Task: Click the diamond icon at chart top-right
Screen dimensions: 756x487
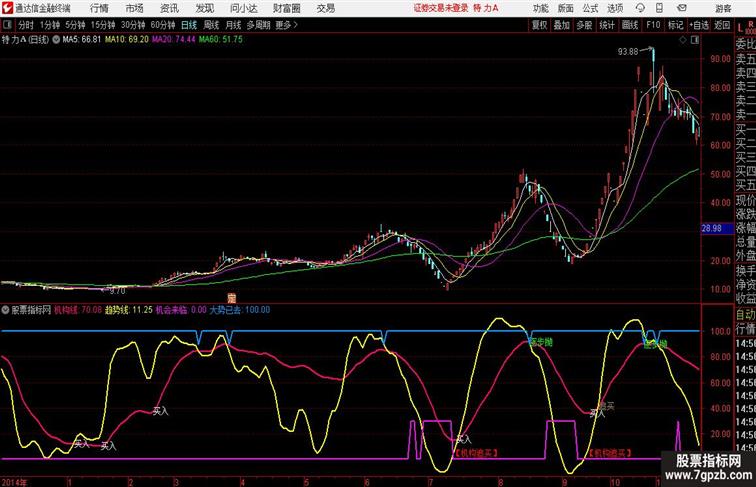Action: 683,40
